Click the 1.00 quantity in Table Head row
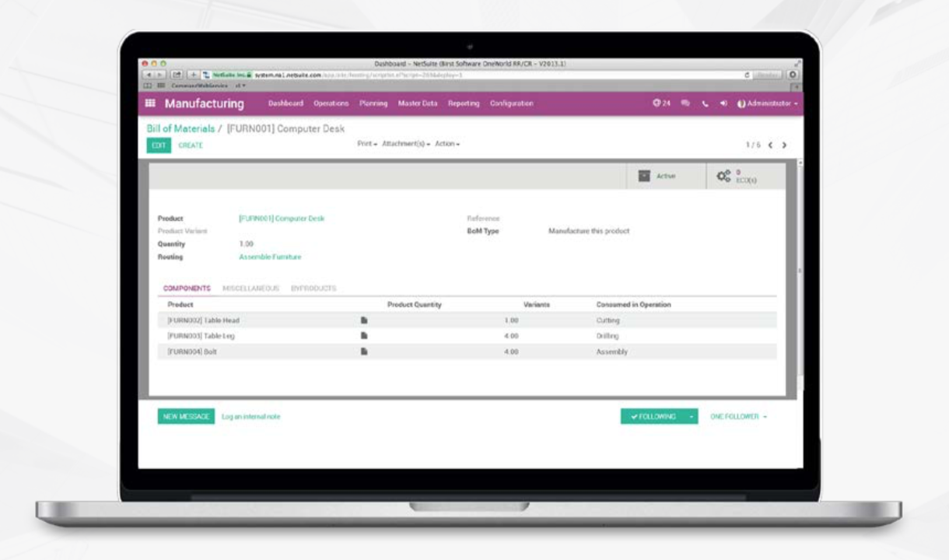The height and width of the screenshot is (560, 949). coord(511,320)
